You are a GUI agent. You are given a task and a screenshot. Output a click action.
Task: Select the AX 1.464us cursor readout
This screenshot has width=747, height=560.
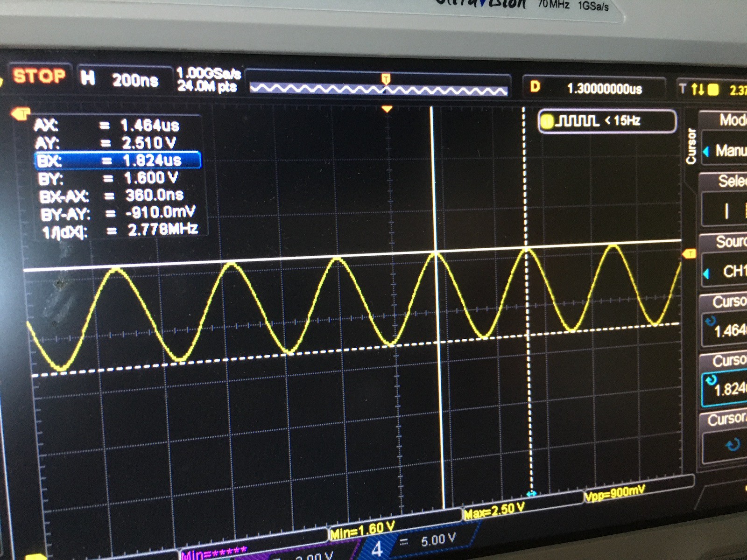coord(107,125)
